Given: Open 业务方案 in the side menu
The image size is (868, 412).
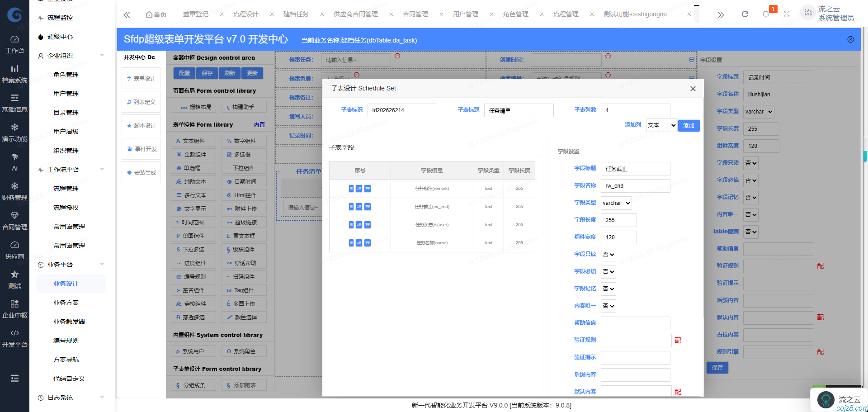Looking at the screenshot, I should (66, 303).
